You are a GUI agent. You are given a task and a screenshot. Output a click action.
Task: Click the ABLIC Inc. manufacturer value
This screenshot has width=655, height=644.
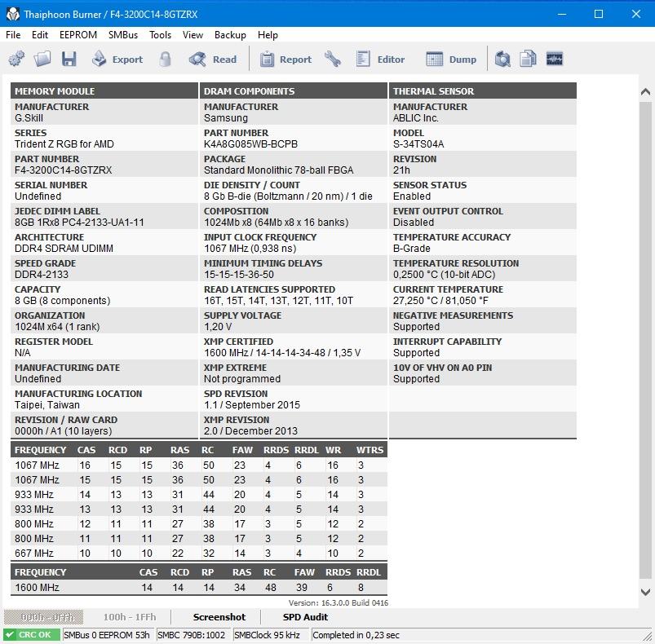tap(416, 118)
